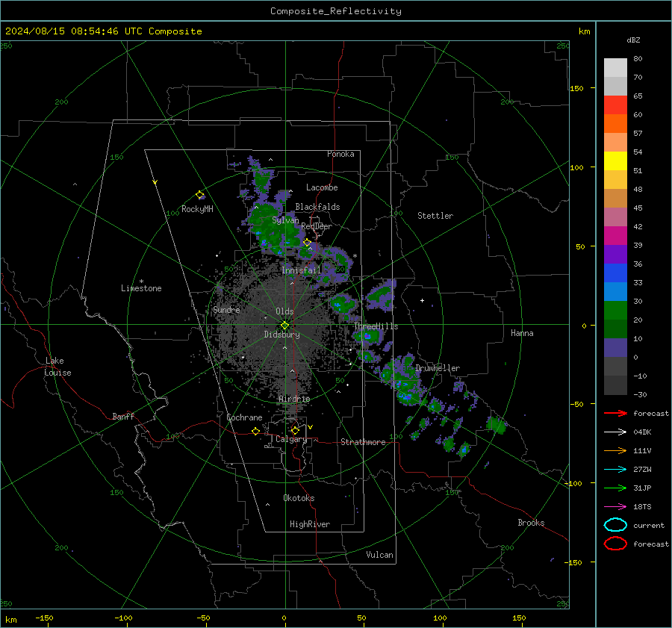Click the Innisfail city label
This screenshot has width=672, height=628.
pos(302,270)
